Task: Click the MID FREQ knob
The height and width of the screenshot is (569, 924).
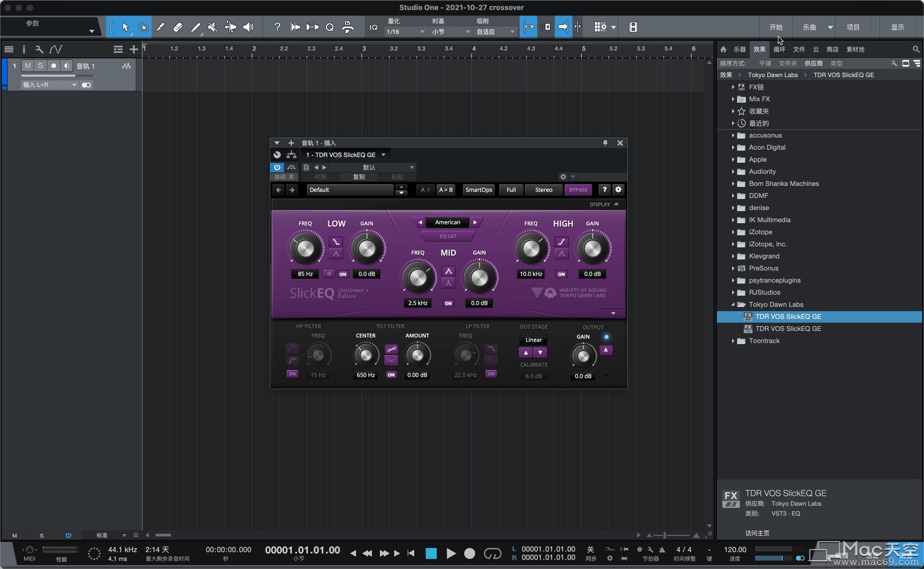Action: [x=418, y=278]
